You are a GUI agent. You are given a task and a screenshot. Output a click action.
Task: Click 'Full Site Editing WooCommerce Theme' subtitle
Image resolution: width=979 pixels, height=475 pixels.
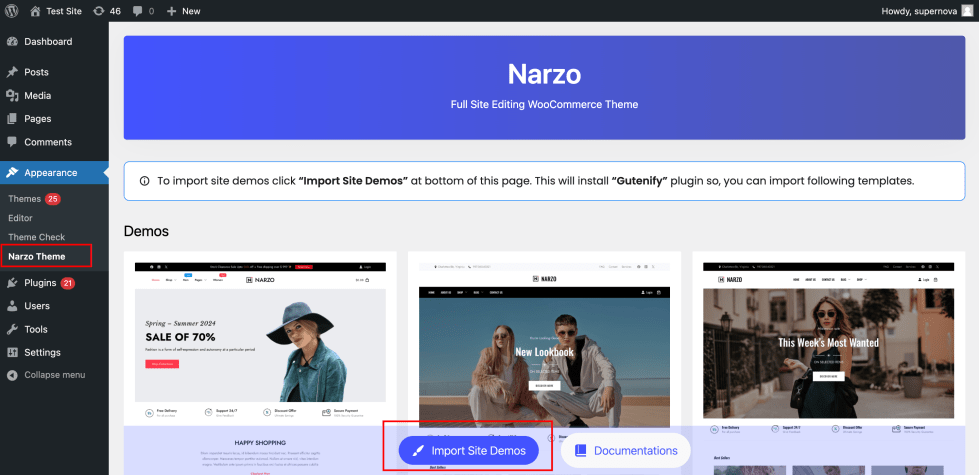(x=544, y=105)
